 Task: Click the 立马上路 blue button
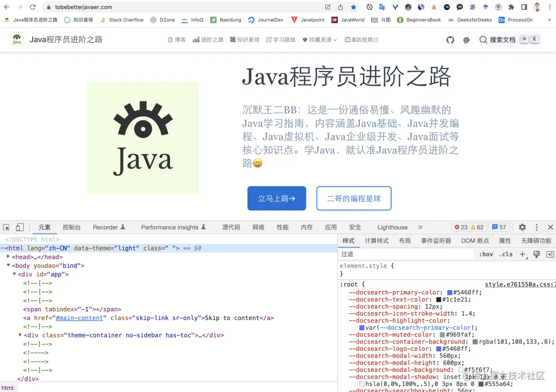click(276, 198)
